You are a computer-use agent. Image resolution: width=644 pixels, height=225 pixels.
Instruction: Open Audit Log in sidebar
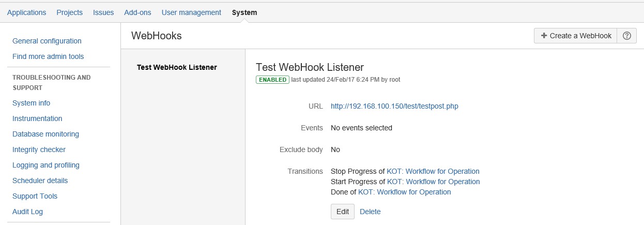point(27,212)
